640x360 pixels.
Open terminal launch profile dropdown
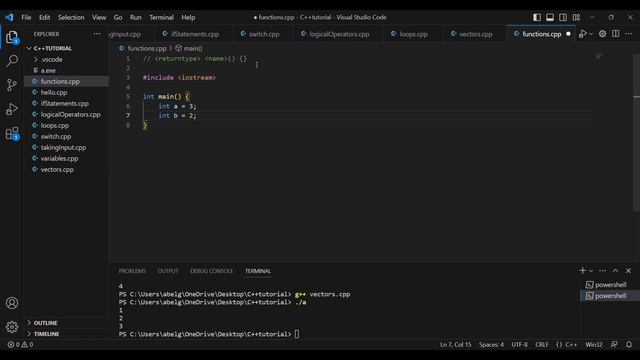[591, 271]
